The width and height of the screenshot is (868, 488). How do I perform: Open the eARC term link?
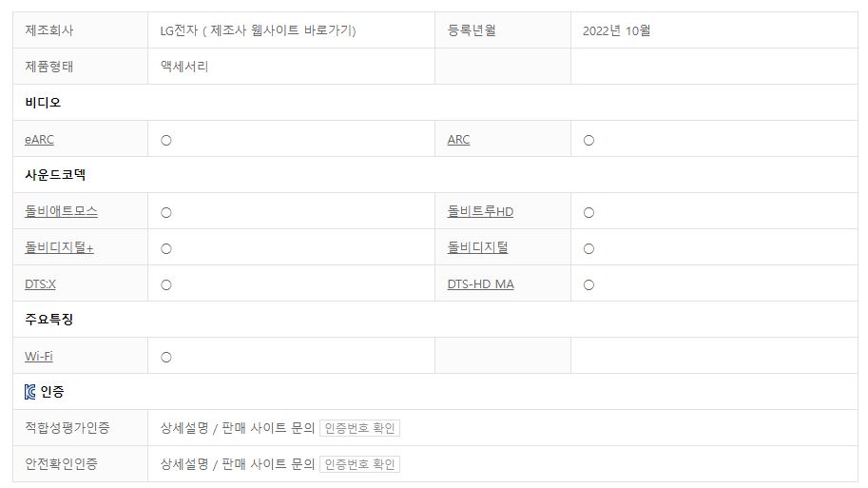tap(39, 140)
